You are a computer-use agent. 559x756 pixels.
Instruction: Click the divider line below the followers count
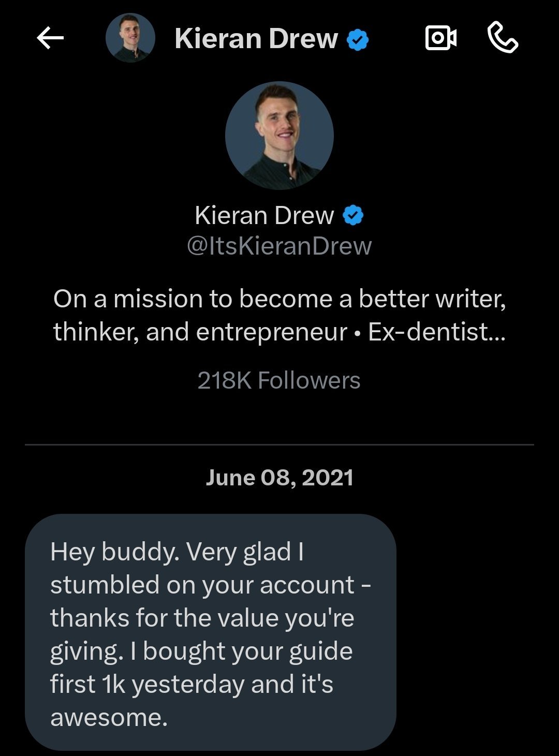[x=279, y=444]
